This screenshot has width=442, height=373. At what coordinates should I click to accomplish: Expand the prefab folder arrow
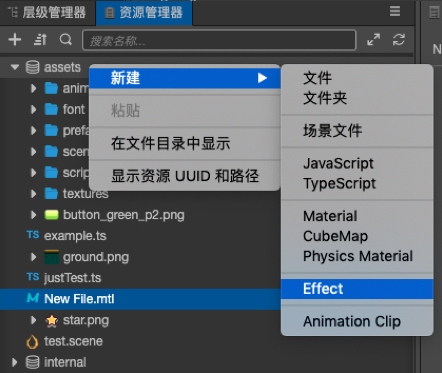tap(33, 130)
